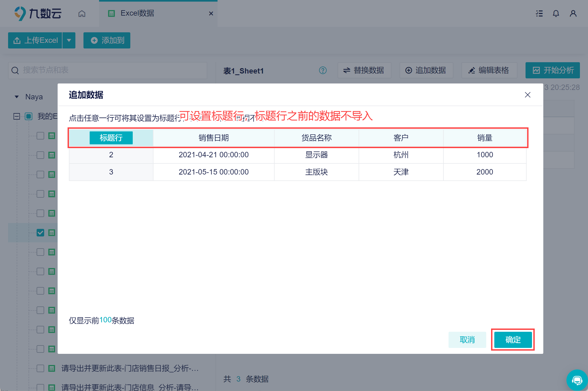Open notifications bell icon
Image resolution: width=588 pixels, height=391 pixels.
point(556,13)
